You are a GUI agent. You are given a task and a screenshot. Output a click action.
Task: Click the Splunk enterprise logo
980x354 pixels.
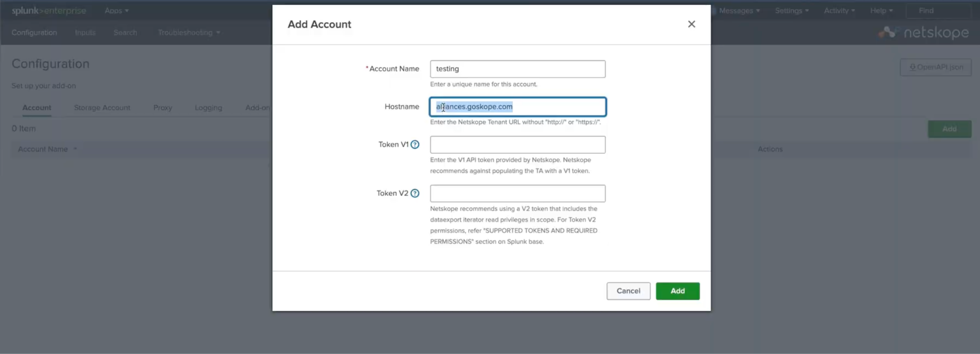point(49,11)
